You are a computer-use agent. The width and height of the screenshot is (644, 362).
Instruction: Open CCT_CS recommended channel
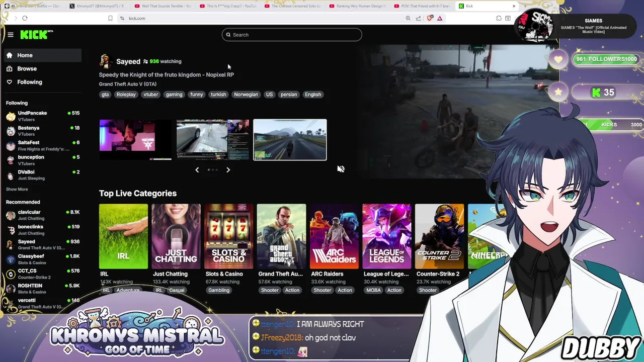pos(42,274)
